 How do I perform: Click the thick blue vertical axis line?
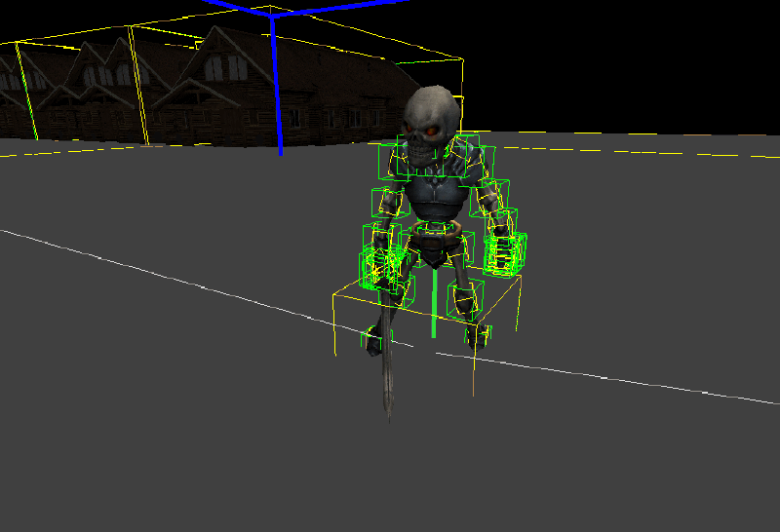point(277,86)
